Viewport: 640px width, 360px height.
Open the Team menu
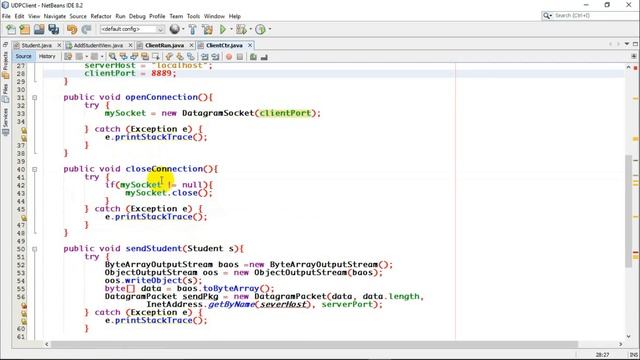(176, 16)
